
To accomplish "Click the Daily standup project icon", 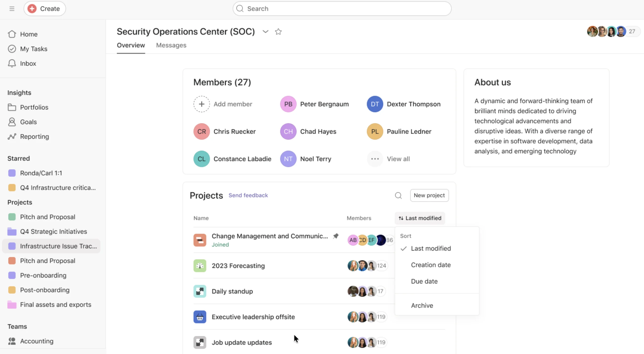I will click(x=200, y=291).
